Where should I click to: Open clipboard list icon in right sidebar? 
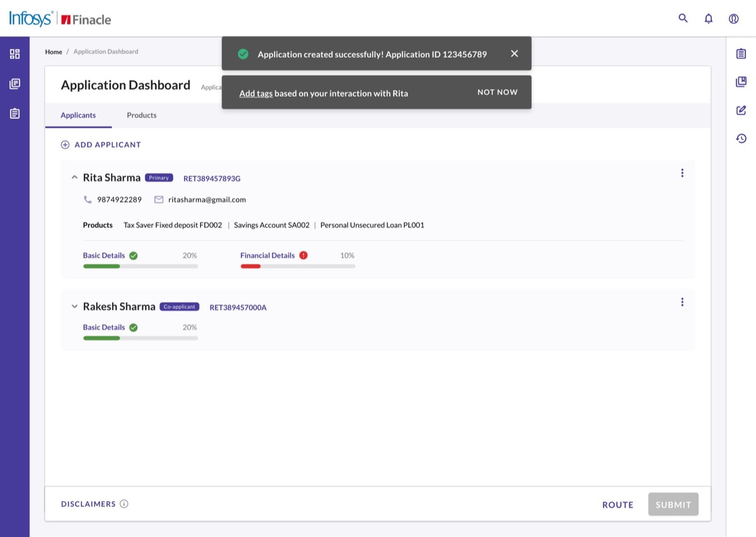tap(741, 54)
